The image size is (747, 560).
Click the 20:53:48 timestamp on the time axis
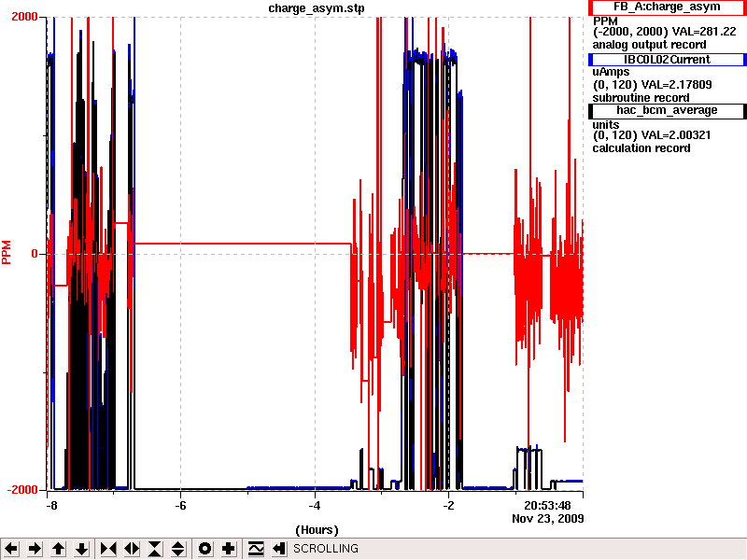click(x=547, y=505)
